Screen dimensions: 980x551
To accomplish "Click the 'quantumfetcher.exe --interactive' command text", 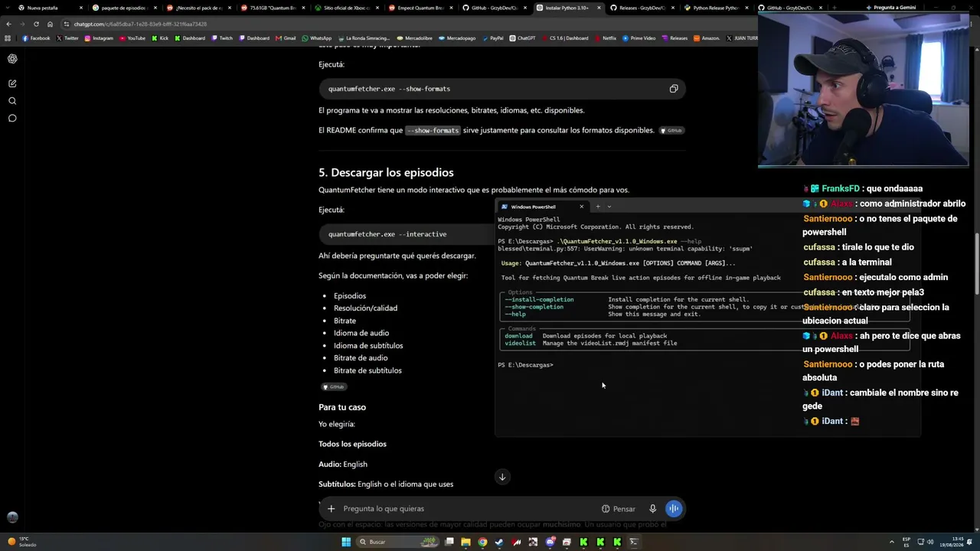I will point(387,234).
